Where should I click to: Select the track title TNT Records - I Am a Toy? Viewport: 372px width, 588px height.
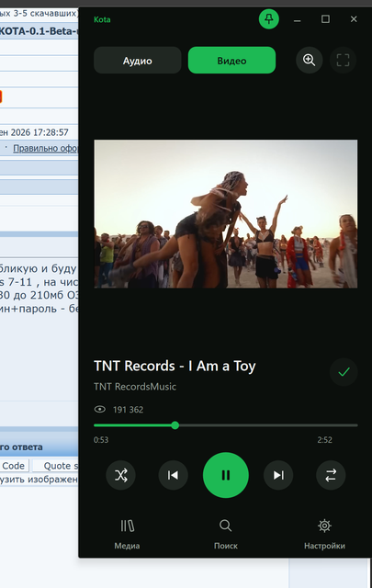(x=175, y=366)
